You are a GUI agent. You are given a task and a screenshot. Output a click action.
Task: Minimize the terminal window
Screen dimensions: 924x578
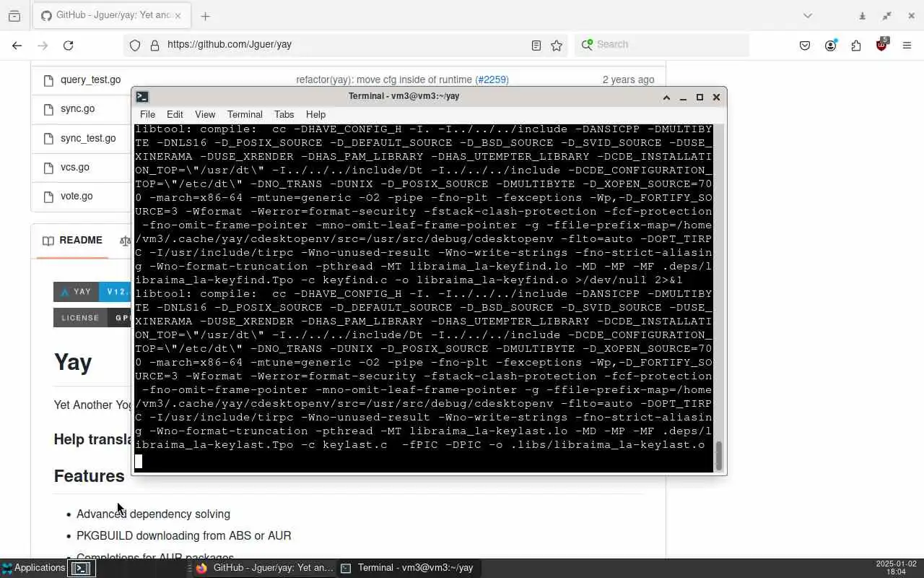click(x=683, y=97)
